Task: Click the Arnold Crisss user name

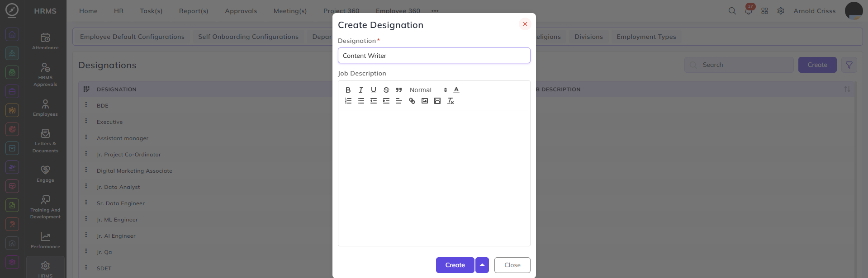Action: [814, 11]
